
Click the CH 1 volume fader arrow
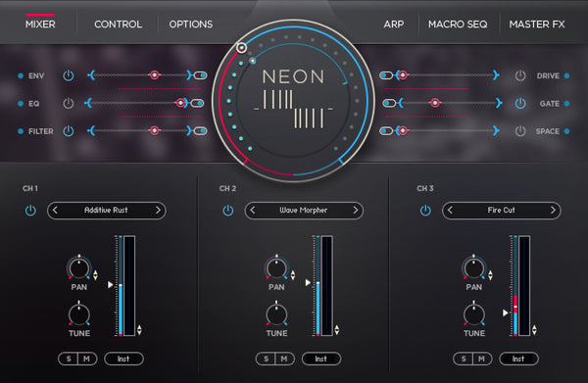click(x=110, y=284)
